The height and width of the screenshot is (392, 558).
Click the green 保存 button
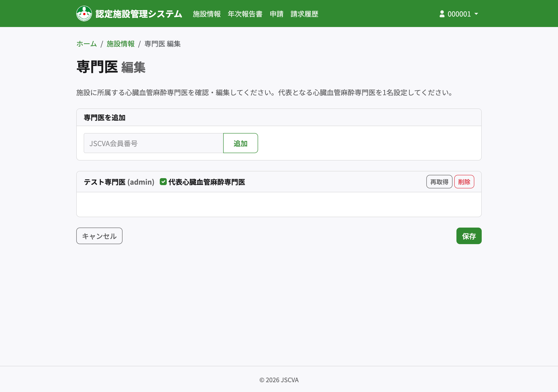point(469,236)
